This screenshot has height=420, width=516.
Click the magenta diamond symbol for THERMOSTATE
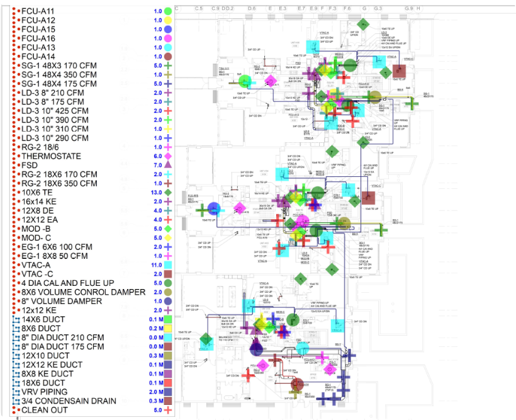169,156
